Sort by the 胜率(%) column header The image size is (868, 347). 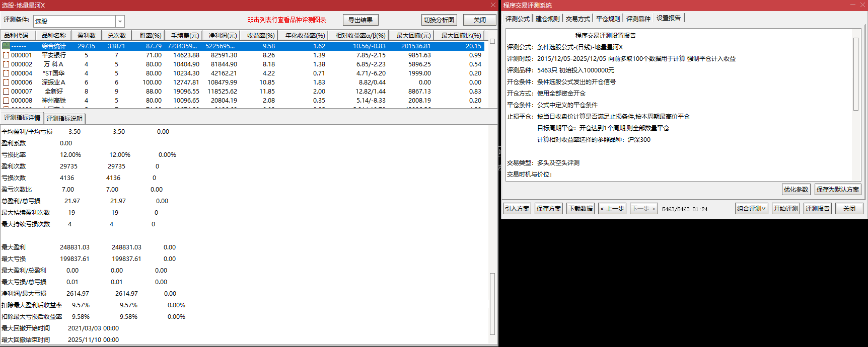151,36
